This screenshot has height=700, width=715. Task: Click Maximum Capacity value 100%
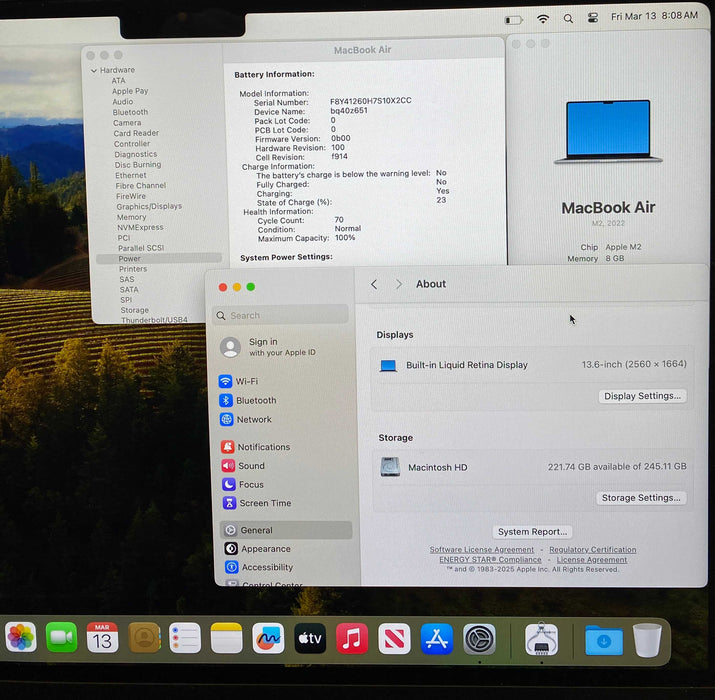345,238
